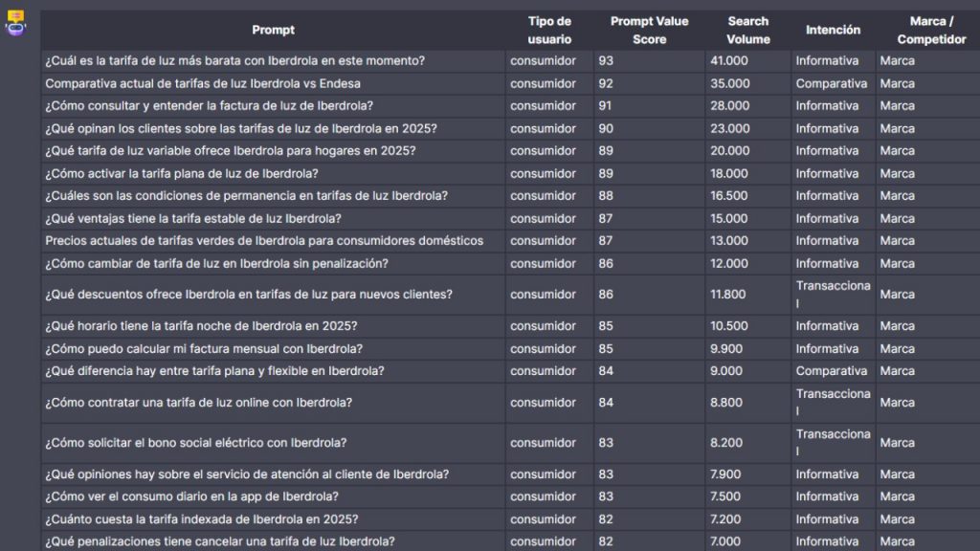Click the tarifa noche schedule prompt
980x551 pixels.
click(201, 326)
